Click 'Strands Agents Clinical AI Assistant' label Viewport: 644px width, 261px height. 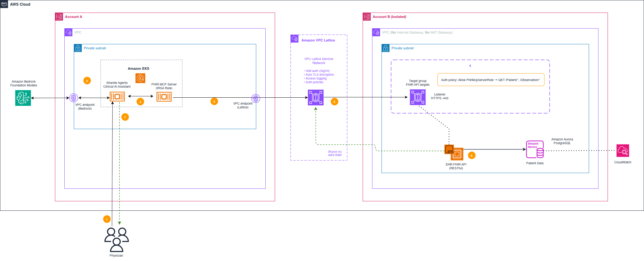click(117, 85)
